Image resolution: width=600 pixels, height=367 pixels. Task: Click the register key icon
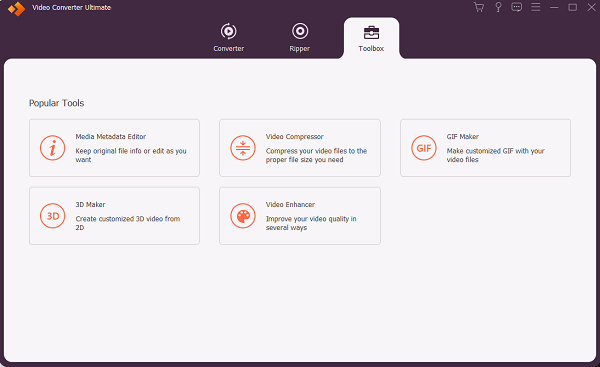click(498, 7)
